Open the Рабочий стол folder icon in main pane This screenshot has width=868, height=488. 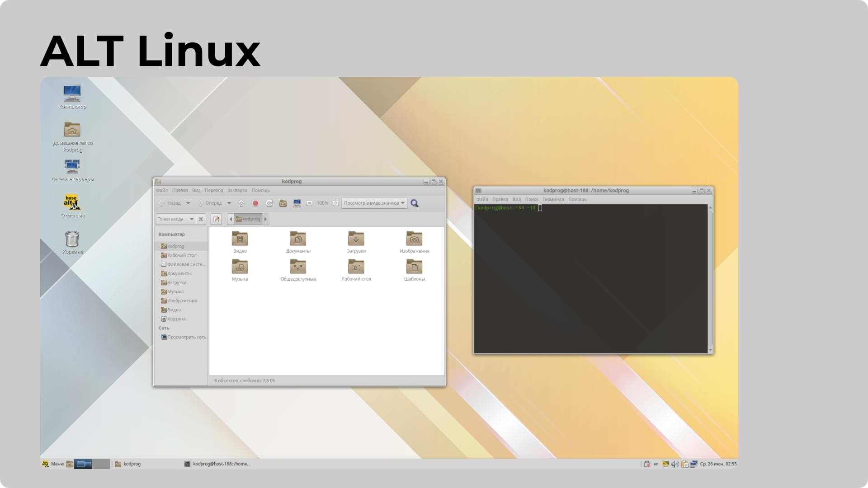(x=356, y=270)
